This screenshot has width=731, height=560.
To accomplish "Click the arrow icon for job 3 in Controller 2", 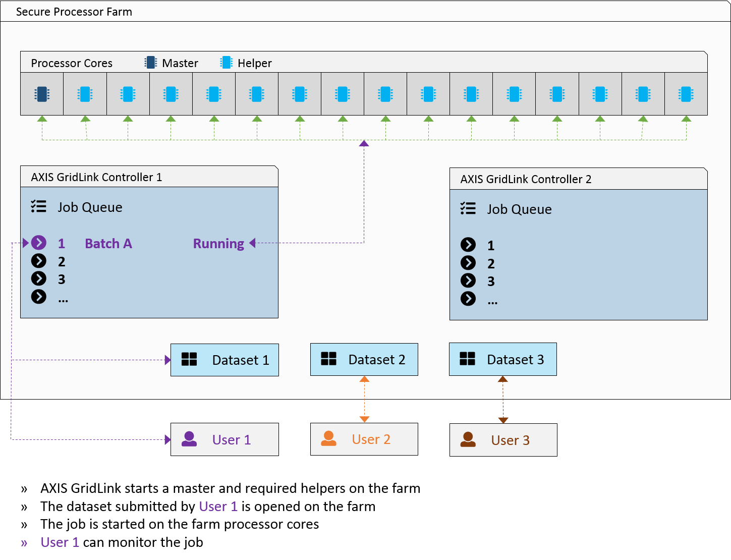I will (468, 281).
